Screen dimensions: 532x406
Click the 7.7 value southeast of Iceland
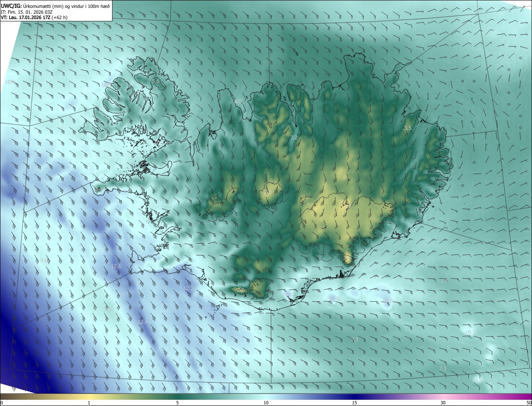(444, 281)
